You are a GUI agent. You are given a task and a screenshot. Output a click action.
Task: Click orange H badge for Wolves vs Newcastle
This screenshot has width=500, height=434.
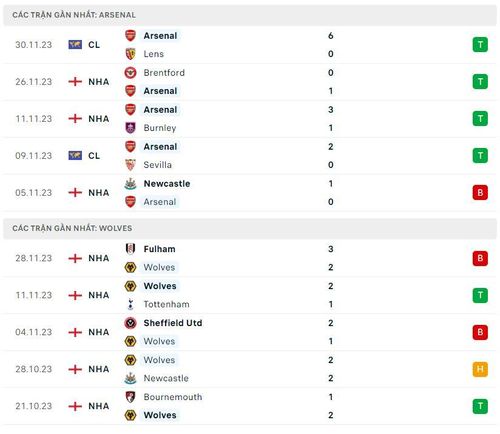click(x=480, y=369)
